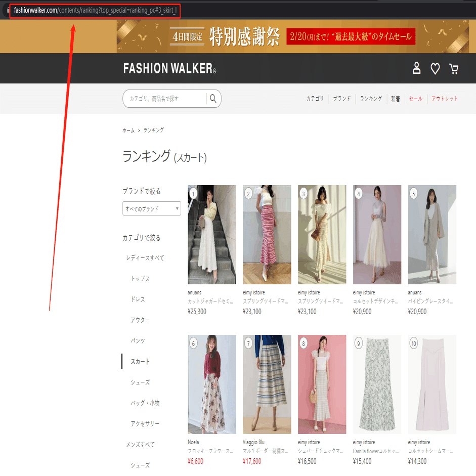Open the ランキング navigation menu
The width and height of the screenshot is (476, 476).
371,99
